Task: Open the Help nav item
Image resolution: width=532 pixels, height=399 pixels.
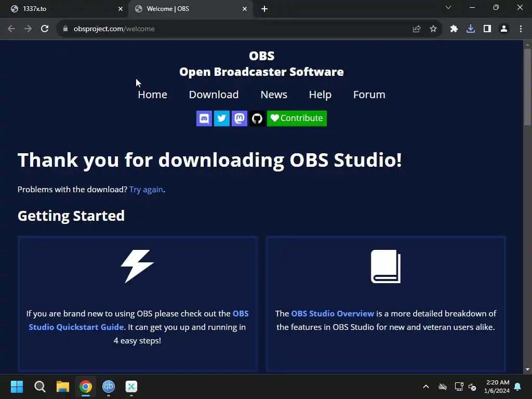Action: tap(320, 95)
